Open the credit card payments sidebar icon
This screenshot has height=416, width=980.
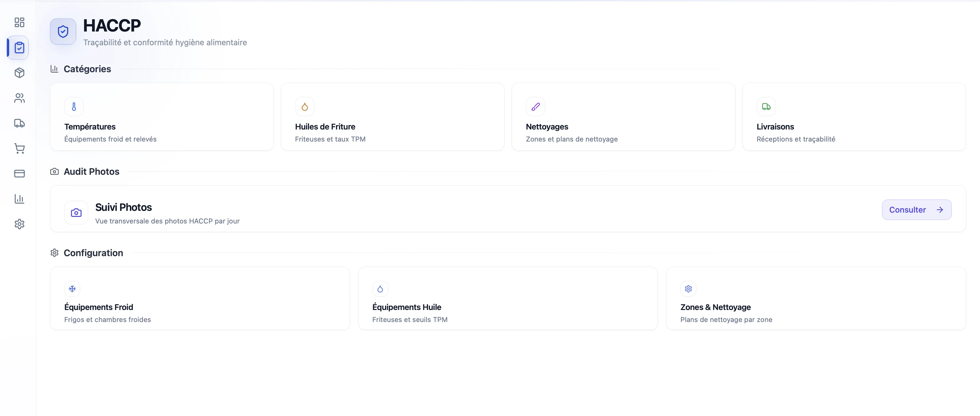(x=19, y=173)
